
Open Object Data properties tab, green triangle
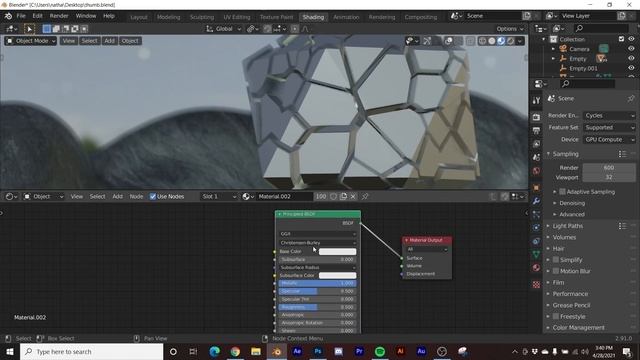click(x=536, y=255)
